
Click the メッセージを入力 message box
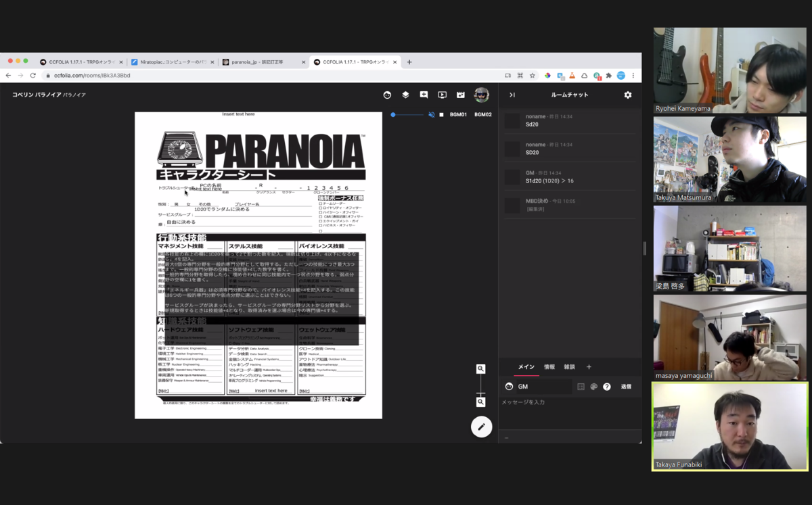(x=570, y=412)
